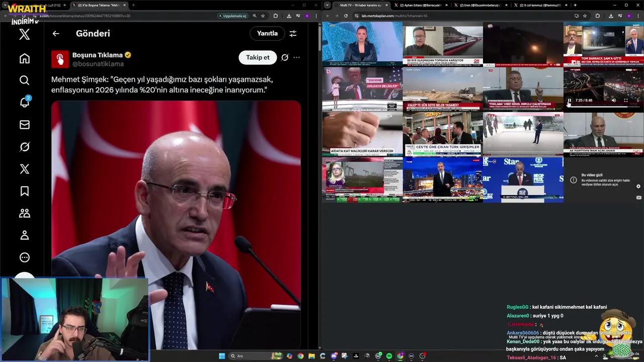Open the Star channel podium stream
The image size is (644, 362).
(x=523, y=179)
